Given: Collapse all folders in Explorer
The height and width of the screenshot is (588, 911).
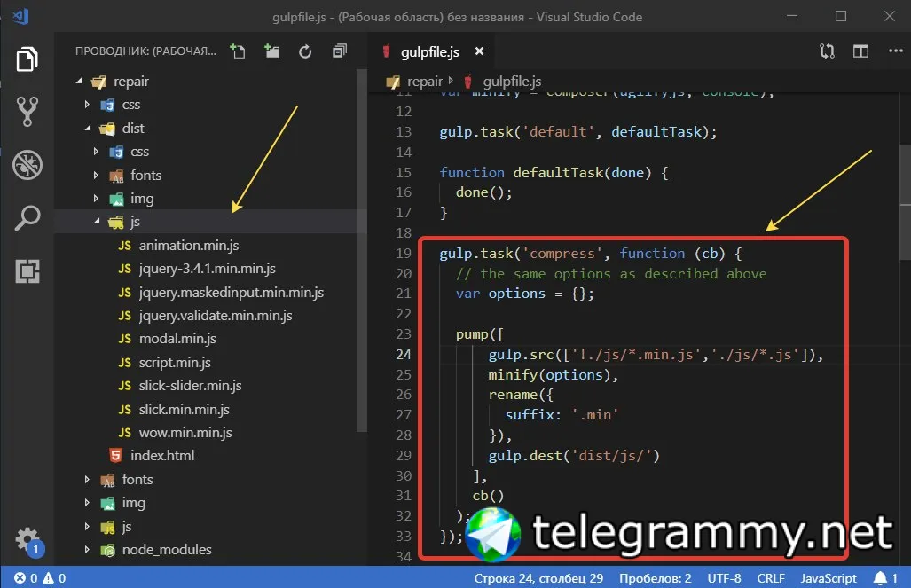Looking at the screenshot, I should pos(340,51).
